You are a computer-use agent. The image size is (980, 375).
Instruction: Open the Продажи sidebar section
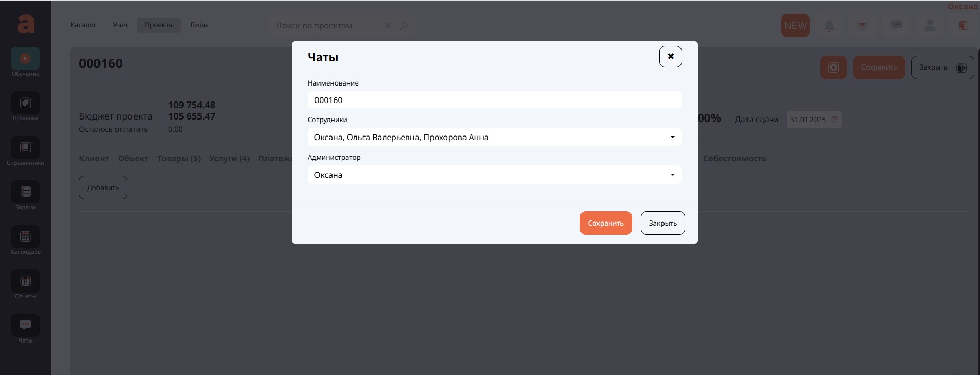pos(25,104)
